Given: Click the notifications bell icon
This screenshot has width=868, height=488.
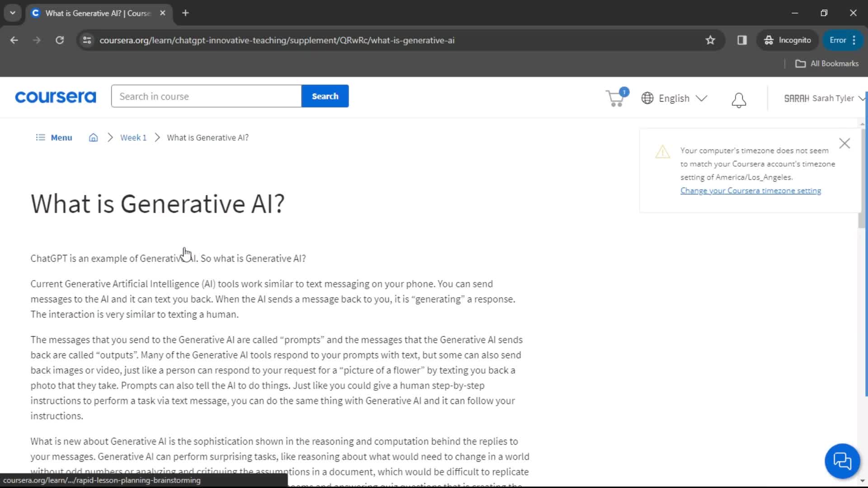Looking at the screenshot, I should point(738,99).
